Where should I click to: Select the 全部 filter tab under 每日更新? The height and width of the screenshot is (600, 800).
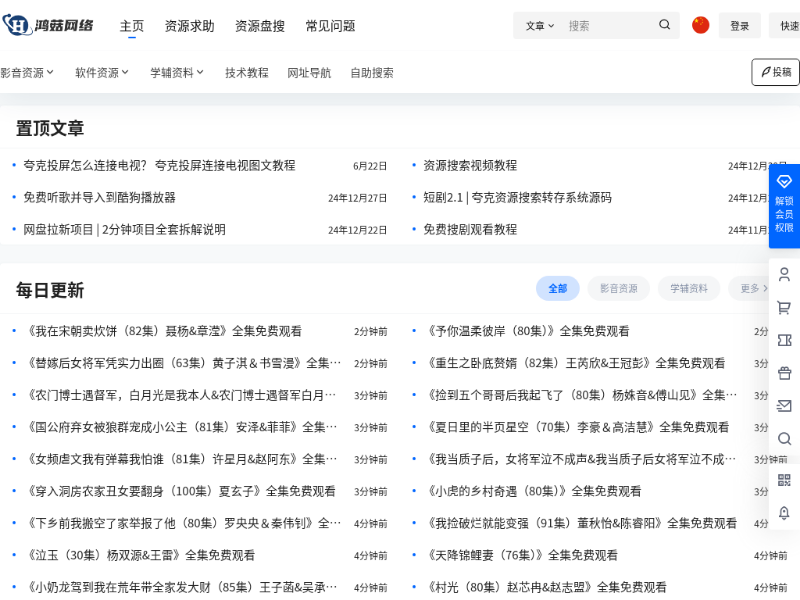click(x=557, y=288)
